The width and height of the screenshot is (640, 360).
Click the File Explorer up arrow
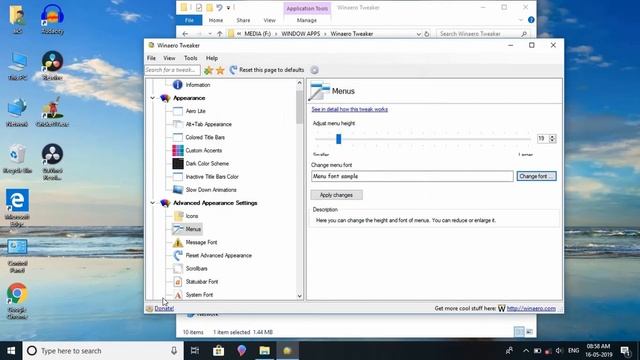click(220, 34)
